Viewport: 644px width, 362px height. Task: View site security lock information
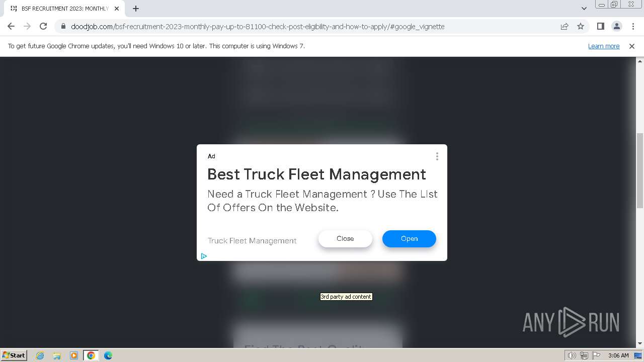(63, 26)
